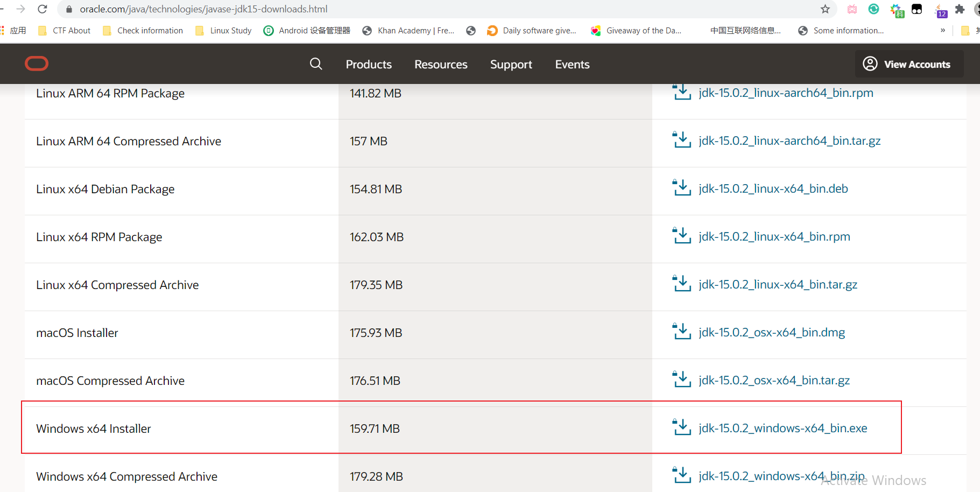This screenshot has width=980, height=492.
Task: Open the Events menu
Action: [572, 65]
